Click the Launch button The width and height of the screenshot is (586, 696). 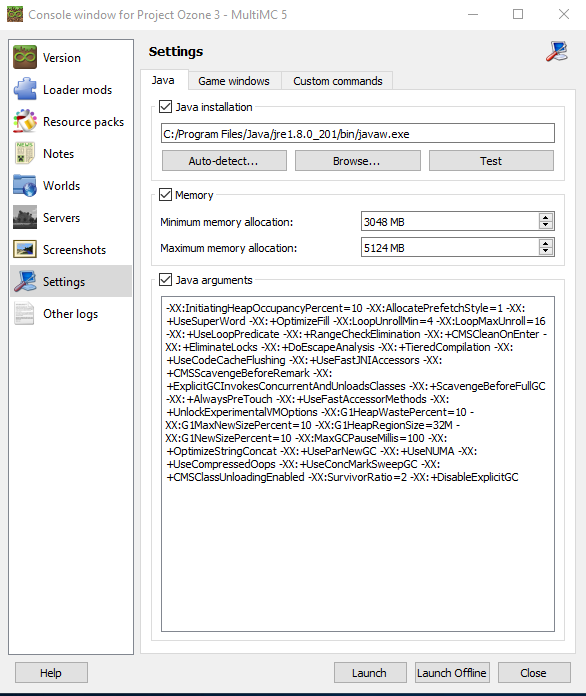tap(370, 672)
